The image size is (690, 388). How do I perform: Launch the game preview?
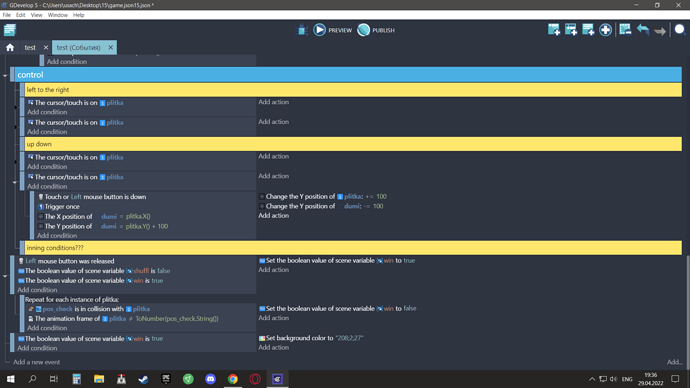click(333, 30)
